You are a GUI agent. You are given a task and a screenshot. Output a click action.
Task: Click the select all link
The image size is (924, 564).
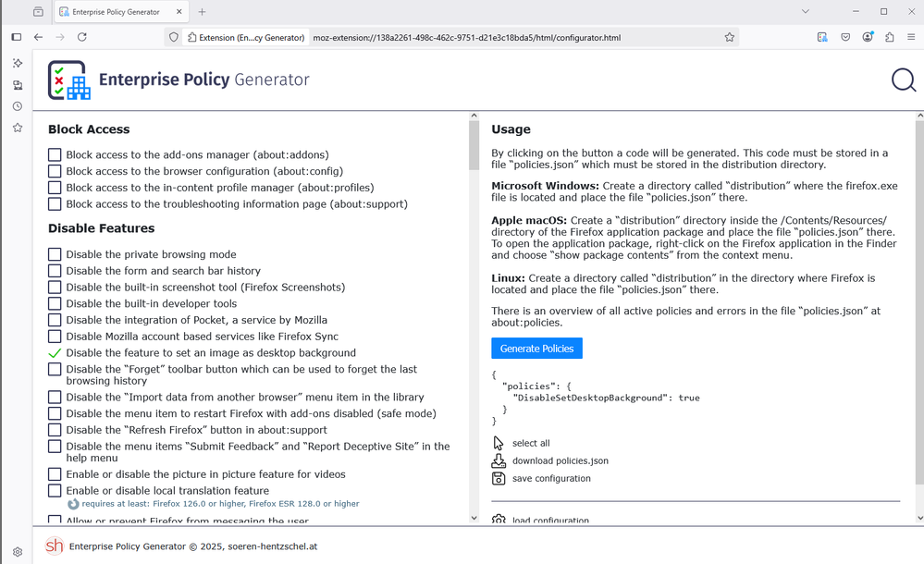[x=531, y=443]
